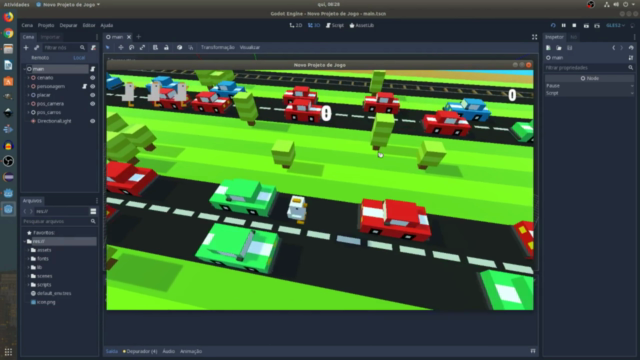
Task: Expand the pos_camera node
Action: point(28,104)
